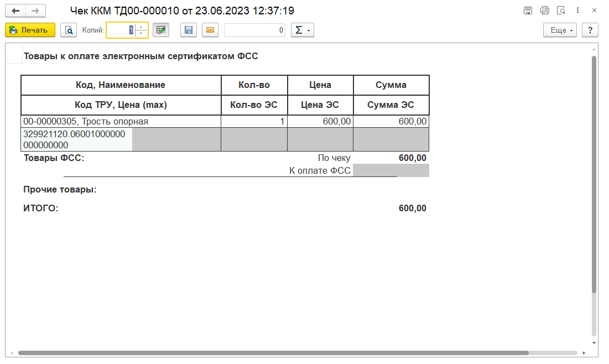Screen dimensions: 609x364
Task: Toggle the table edit mode icon
Action: 161,30
